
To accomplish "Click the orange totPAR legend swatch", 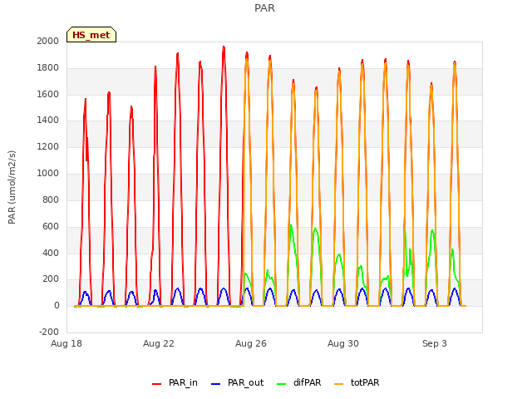I will click(x=339, y=384).
